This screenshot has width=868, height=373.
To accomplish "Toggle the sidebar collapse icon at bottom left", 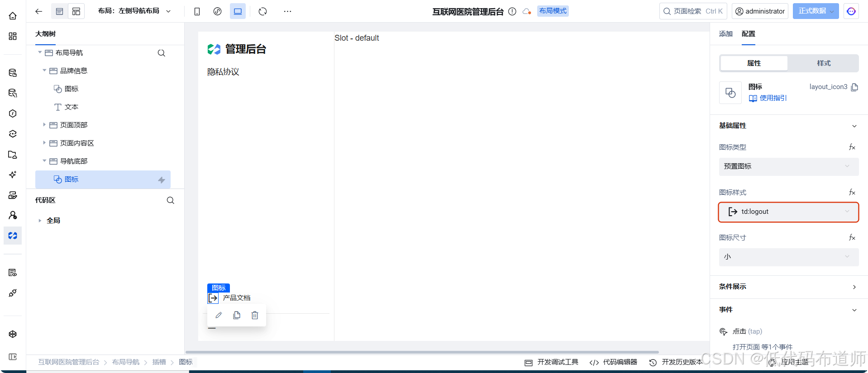I will coord(13,357).
